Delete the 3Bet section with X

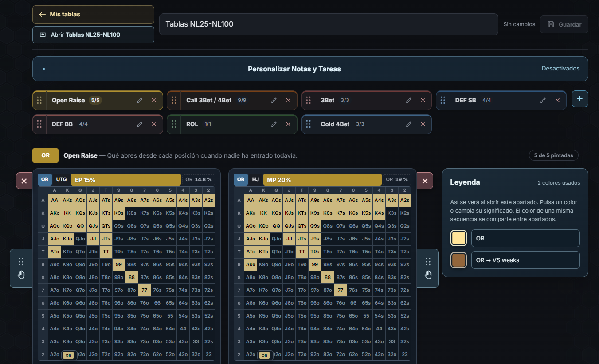click(x=423, y=101)
